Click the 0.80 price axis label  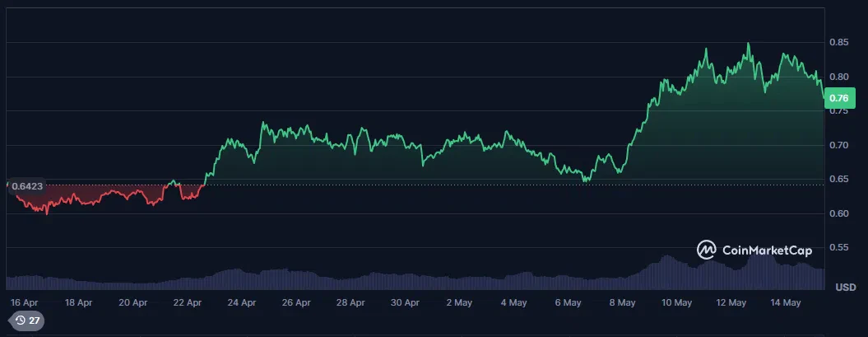click(x=838, y=77)
